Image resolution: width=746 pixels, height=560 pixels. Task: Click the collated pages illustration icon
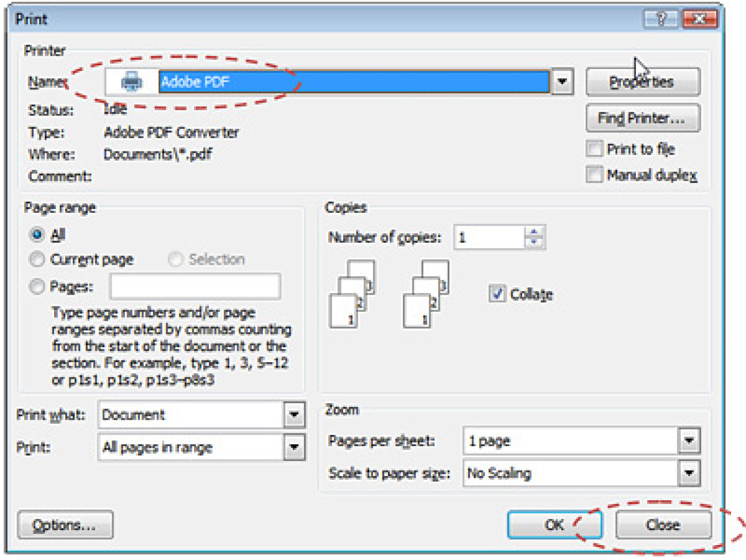click(353, 294)
